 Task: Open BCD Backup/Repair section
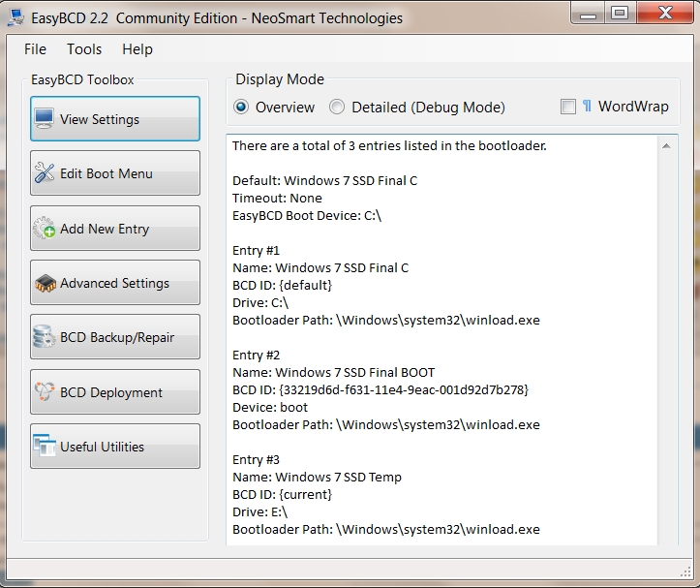[x=115, y=337]
